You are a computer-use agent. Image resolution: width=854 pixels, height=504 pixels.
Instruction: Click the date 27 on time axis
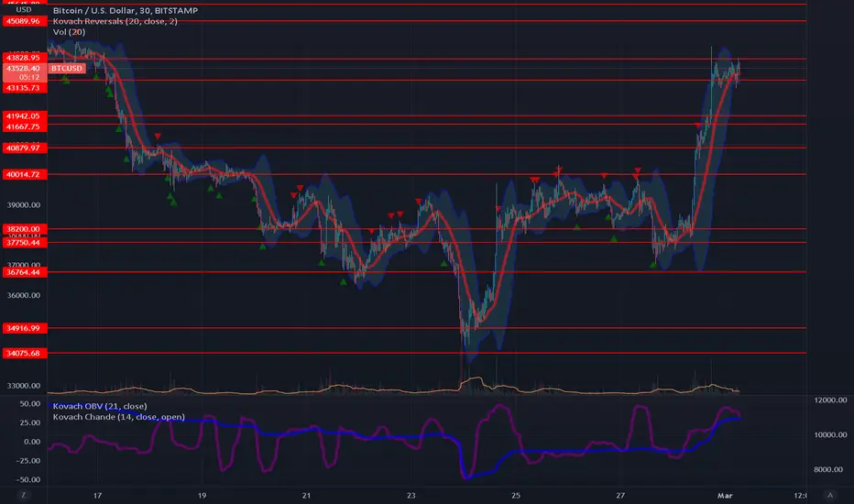point(620,495)
